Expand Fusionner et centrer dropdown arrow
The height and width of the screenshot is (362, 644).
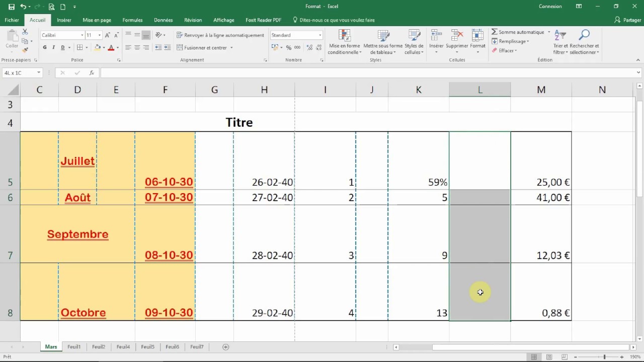coord(231,48)
